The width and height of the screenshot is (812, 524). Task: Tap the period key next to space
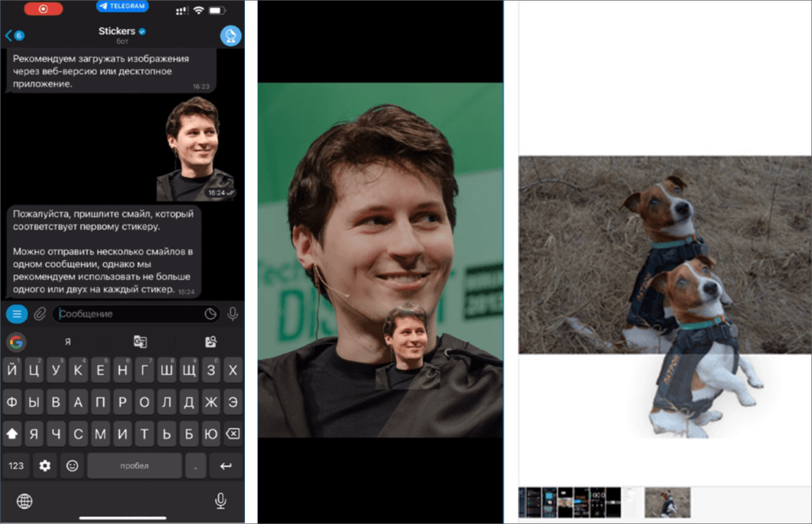[x=196, y=465]
